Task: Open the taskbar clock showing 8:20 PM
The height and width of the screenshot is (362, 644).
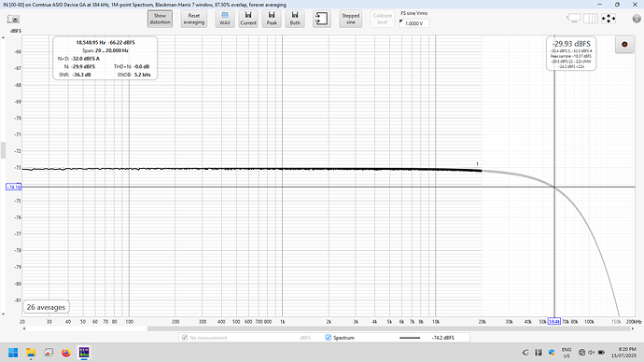Action: tap(623, 352)
